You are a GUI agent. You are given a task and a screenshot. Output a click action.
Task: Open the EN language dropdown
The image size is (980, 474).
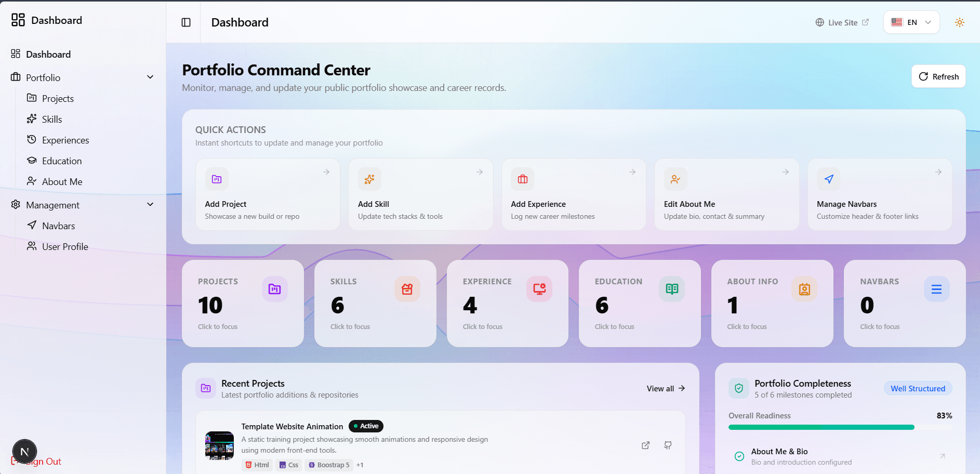(911, 22)
